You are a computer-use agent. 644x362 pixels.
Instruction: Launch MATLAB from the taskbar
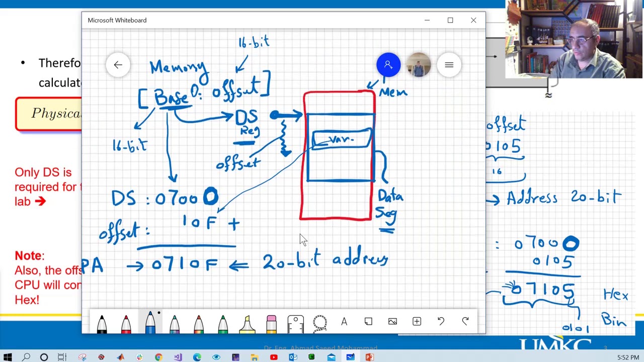[x=120, y=357]
